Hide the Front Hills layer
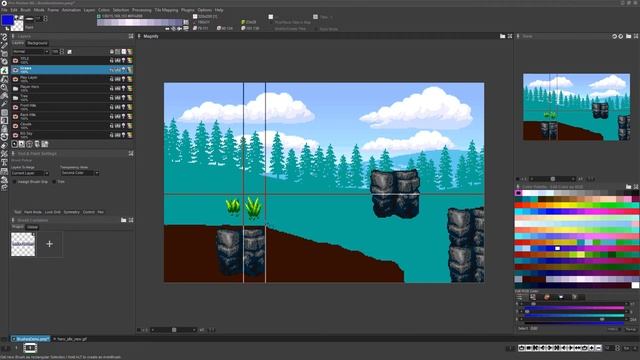The height and width of the screenshot is (360, 640). [15, 107]
